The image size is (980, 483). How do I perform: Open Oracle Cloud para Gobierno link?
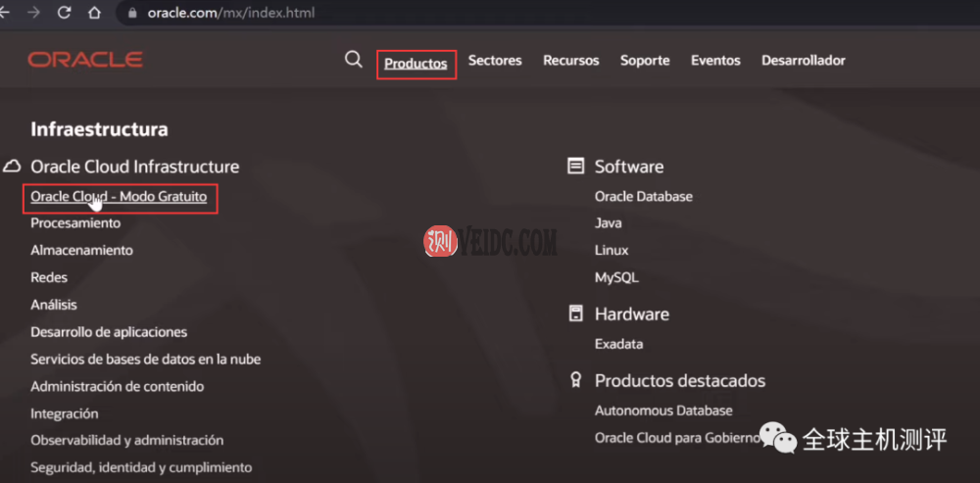pyautogui.click(x=678, y=437)
